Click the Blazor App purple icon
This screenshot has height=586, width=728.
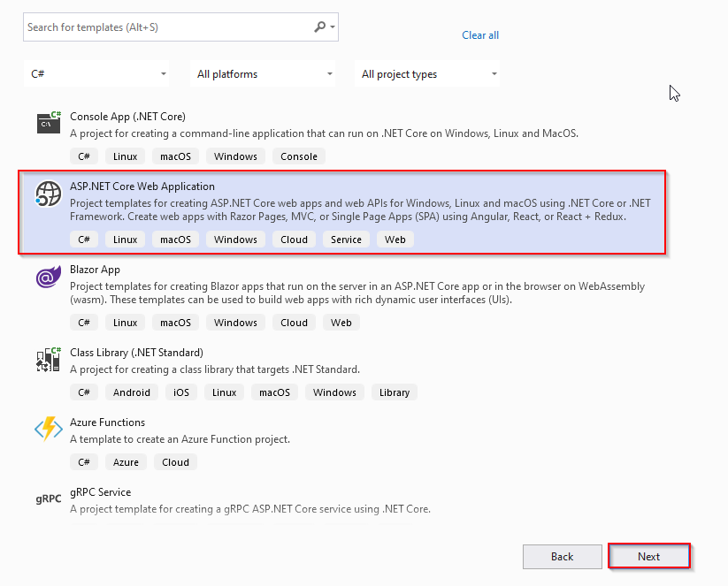(48, 278)
